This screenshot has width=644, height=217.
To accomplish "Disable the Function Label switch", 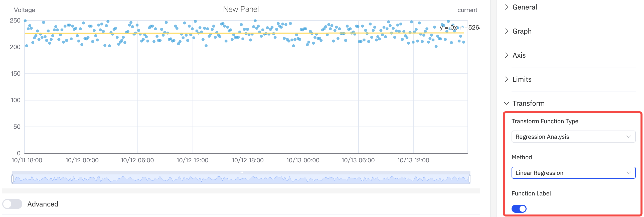I will click(519, 208).
